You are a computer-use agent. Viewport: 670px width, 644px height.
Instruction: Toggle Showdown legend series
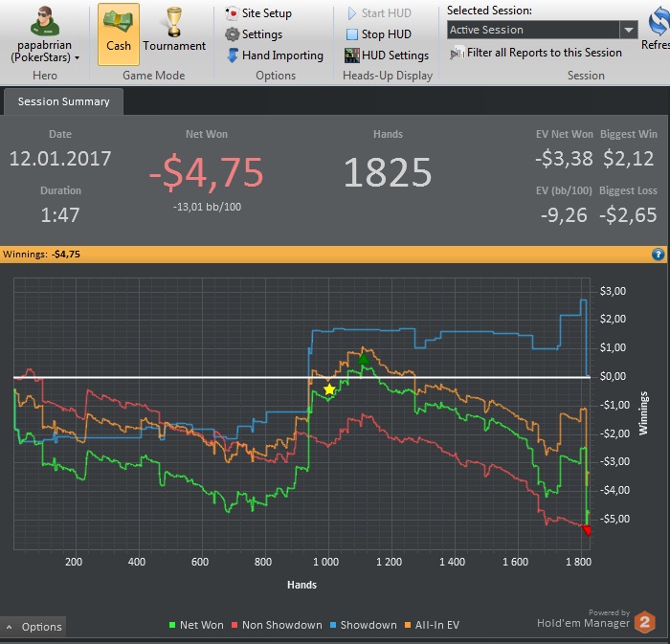363,625
